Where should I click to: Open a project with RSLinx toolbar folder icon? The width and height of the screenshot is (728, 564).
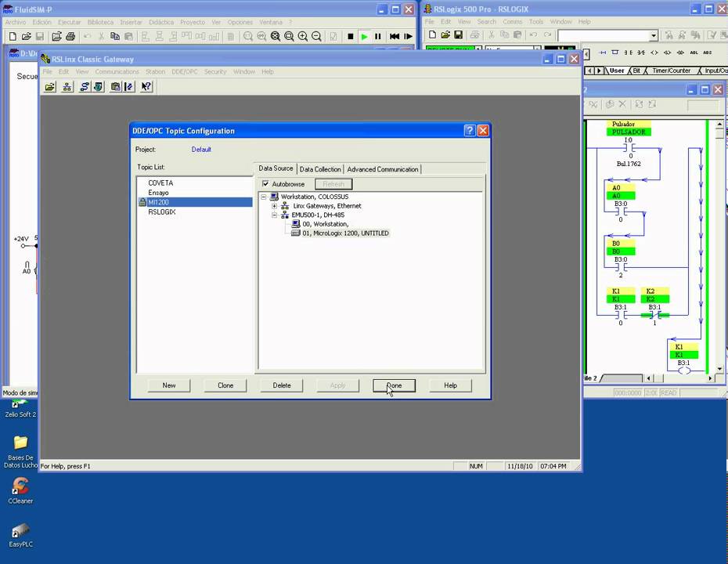coord(49,87)
